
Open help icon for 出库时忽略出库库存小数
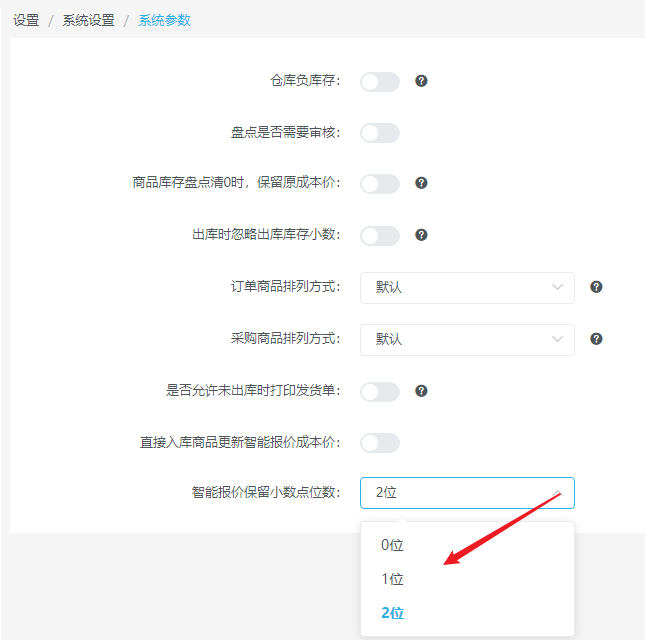tap(421, 235)
